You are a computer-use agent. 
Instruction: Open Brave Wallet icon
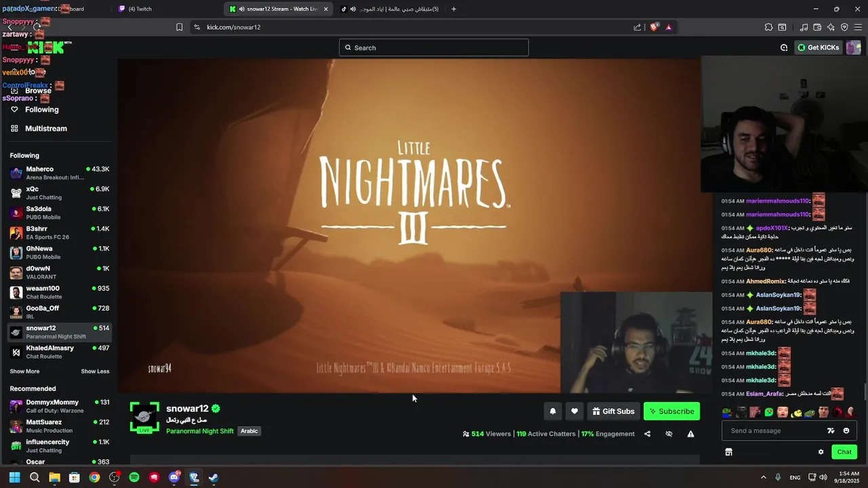[817, 27]
